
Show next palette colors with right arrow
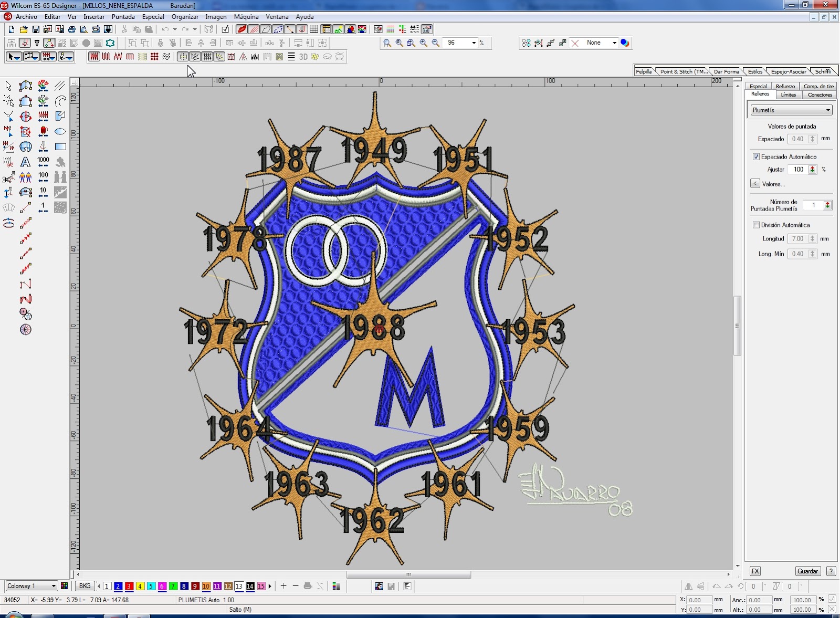[x=270, y=586]
